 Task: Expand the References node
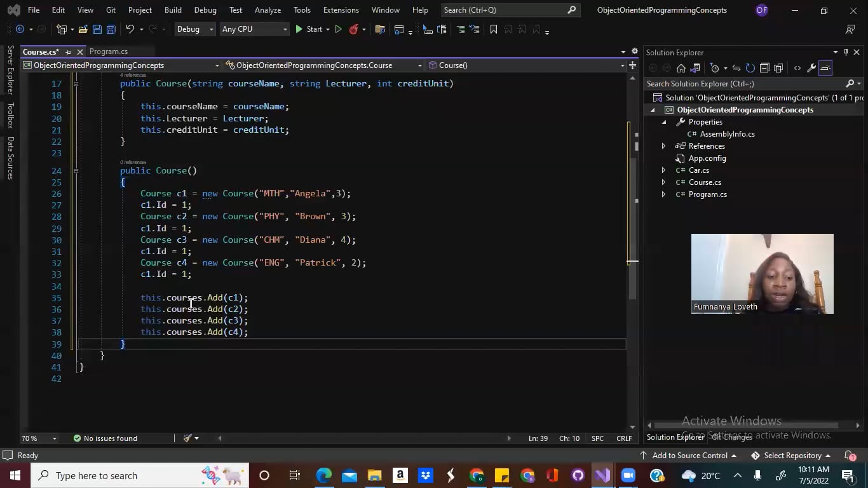click(x=663, y=146)
